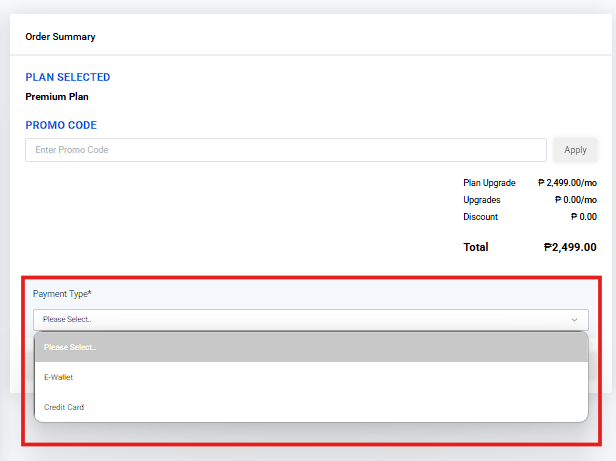616x461 pixels.
Task: Click the bold Total label
Action: (x=475, y=247)
